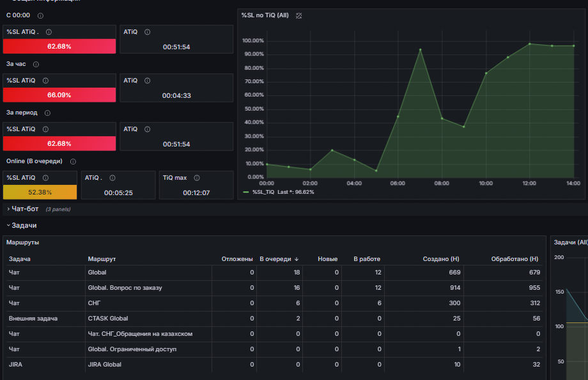Screen dimensions: 588x380
Task: Click info icon beside 'Online (В очереди)'
Action: pos(73,161)
